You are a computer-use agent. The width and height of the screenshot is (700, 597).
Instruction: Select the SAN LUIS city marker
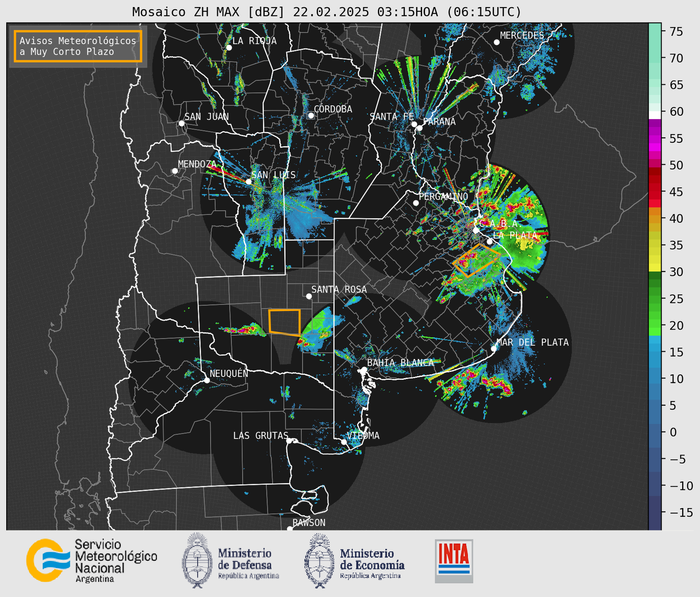click(x=249, y=181)
